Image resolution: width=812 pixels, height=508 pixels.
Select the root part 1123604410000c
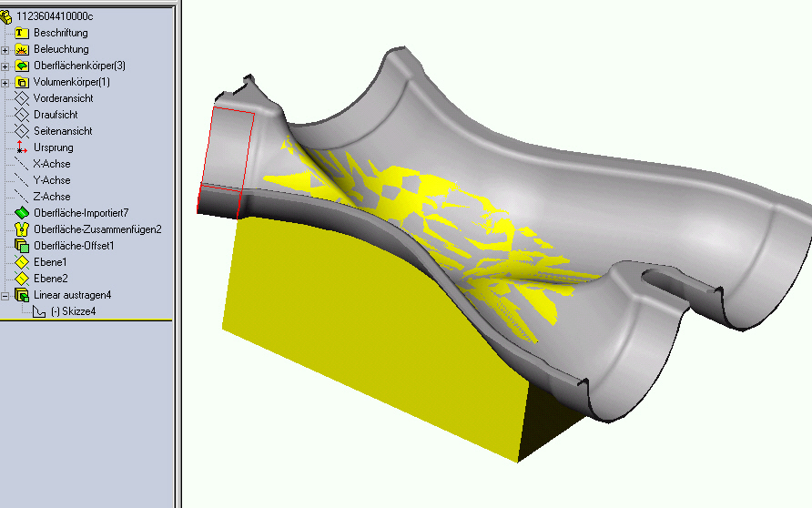(55, 16)
